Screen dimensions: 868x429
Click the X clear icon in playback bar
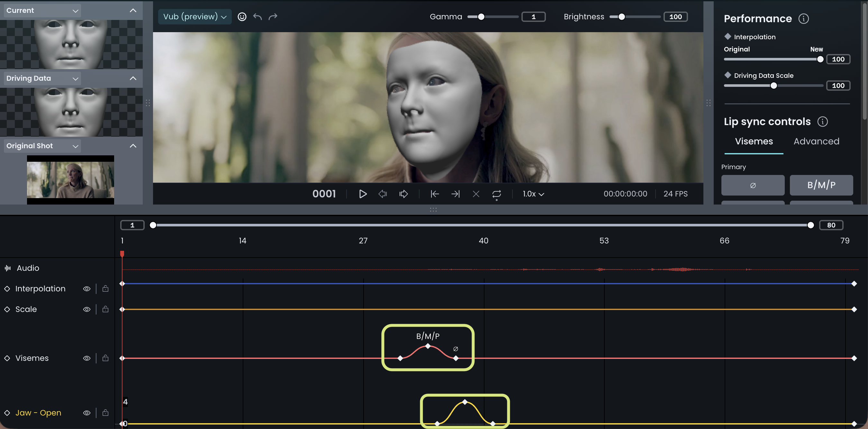click(476, 194)
